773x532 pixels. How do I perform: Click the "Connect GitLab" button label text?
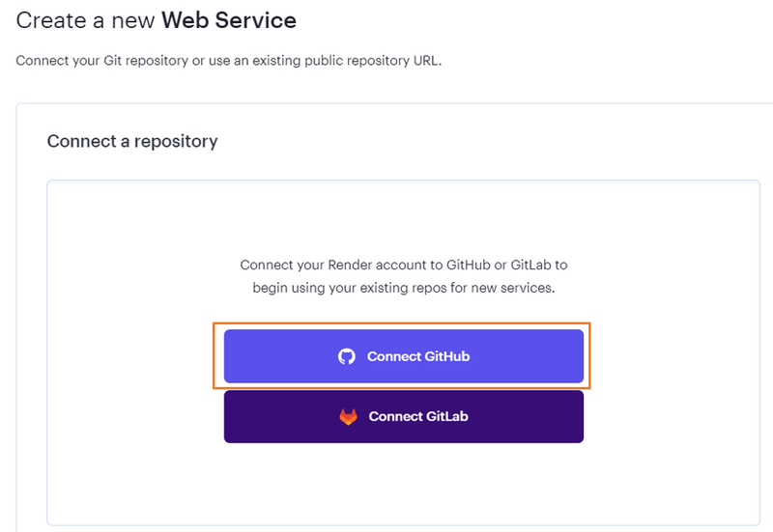[x=418, y=417]
